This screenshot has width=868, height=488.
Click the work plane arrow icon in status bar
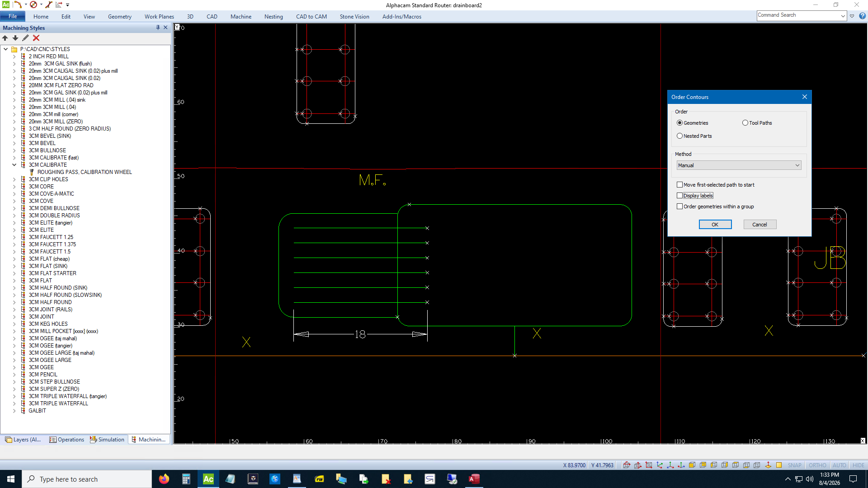coord(768,465)
